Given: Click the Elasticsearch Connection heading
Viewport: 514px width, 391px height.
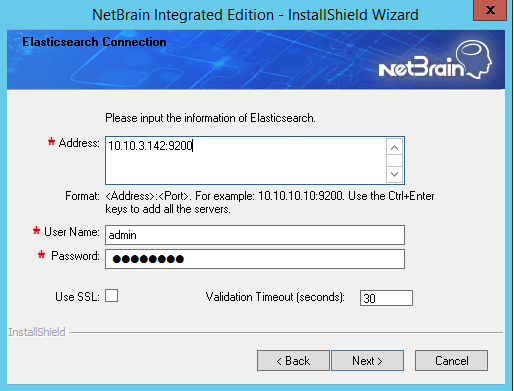Looking at the screenshot, I should 94,42.
